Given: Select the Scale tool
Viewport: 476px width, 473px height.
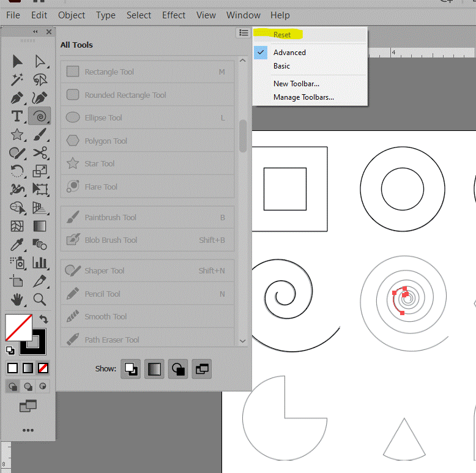Looking at the screenshot, I should point(40,171).
